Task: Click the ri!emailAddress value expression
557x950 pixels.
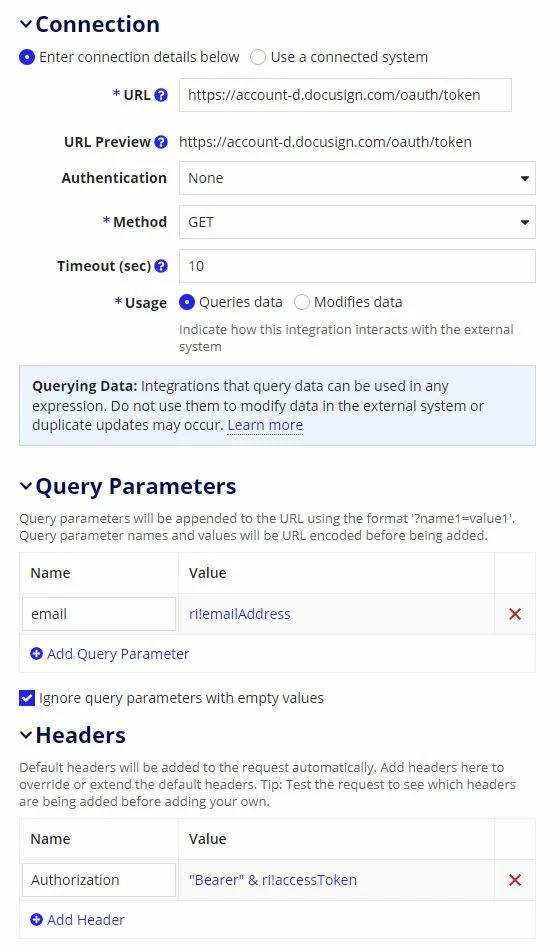Action: [239, 614]
